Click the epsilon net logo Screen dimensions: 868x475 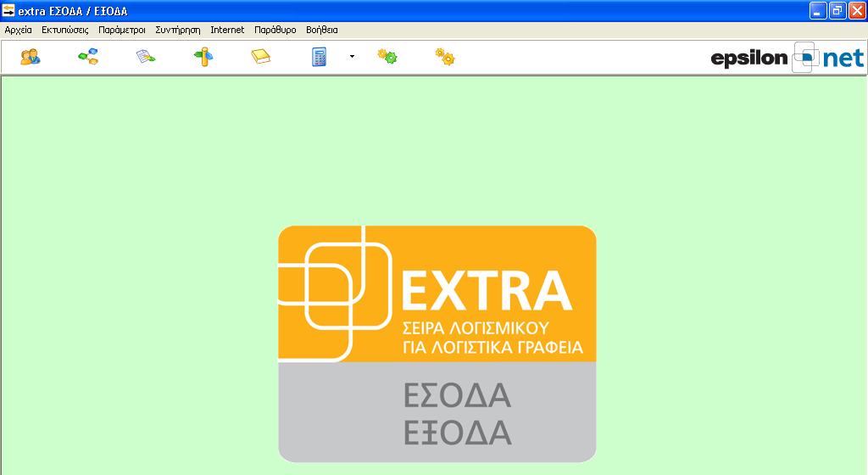click(x=787, y=58)
